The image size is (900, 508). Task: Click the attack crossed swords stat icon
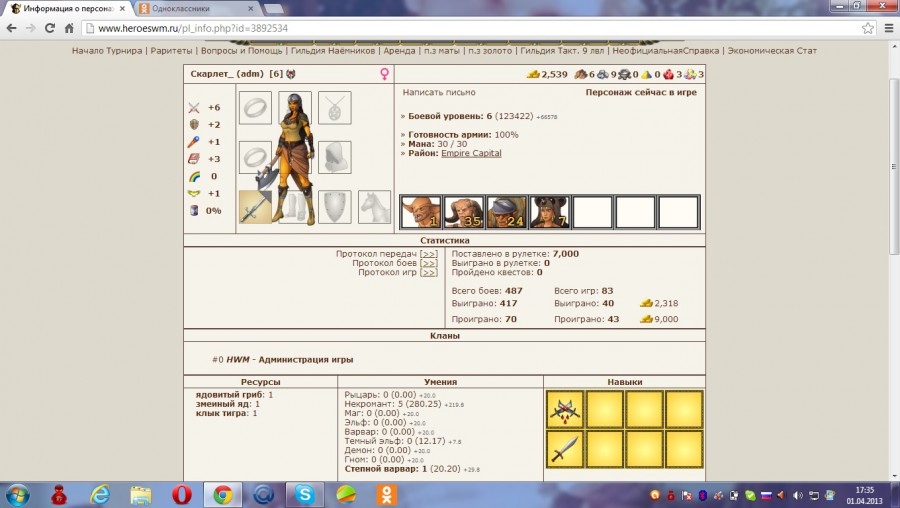(x=194, y=107)
